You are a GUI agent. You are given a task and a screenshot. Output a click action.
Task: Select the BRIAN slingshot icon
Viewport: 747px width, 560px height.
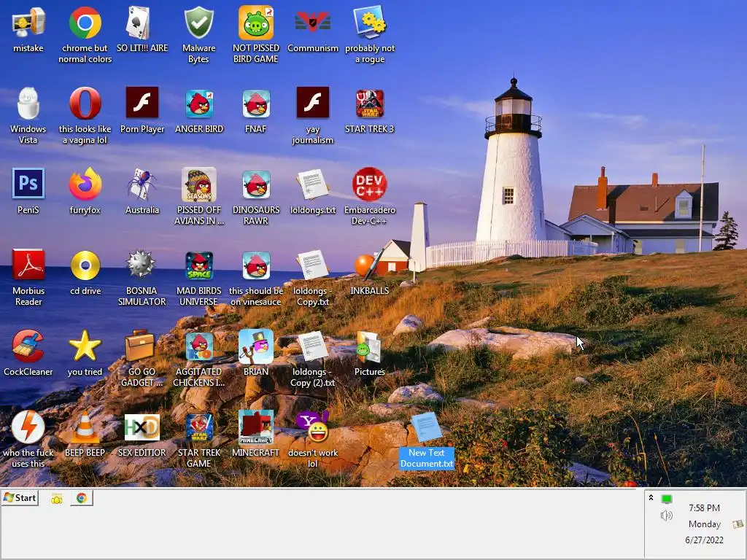click(256, 346)
